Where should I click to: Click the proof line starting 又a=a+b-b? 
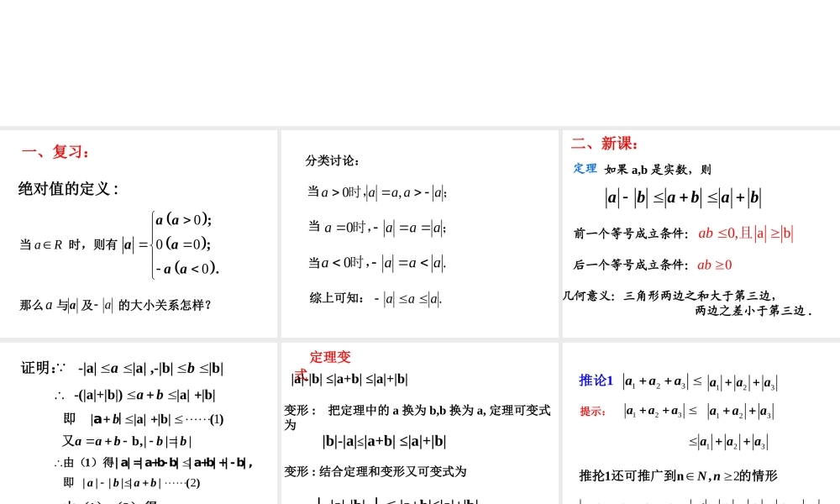[x=127, y=441]
